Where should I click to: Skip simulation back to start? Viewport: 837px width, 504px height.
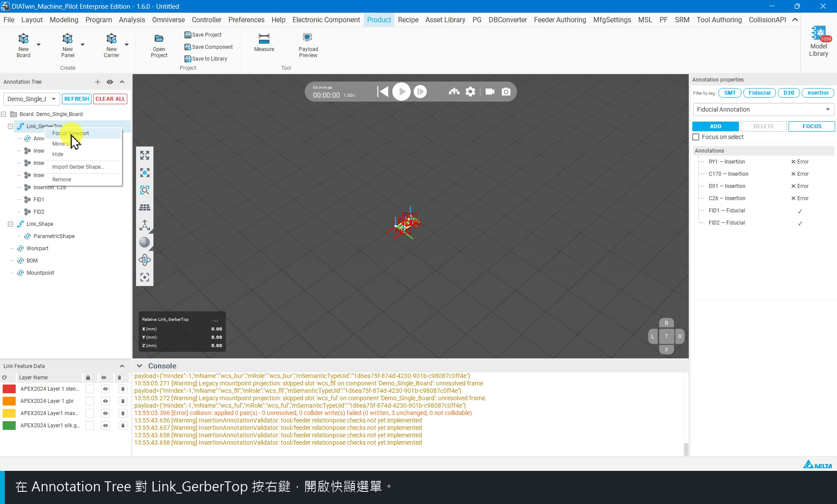click(382, 92)
